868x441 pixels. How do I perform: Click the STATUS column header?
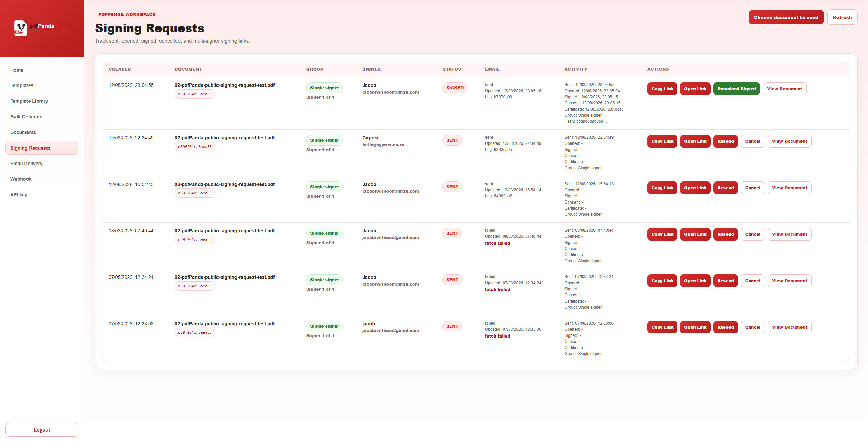click(x=452, y=69)
